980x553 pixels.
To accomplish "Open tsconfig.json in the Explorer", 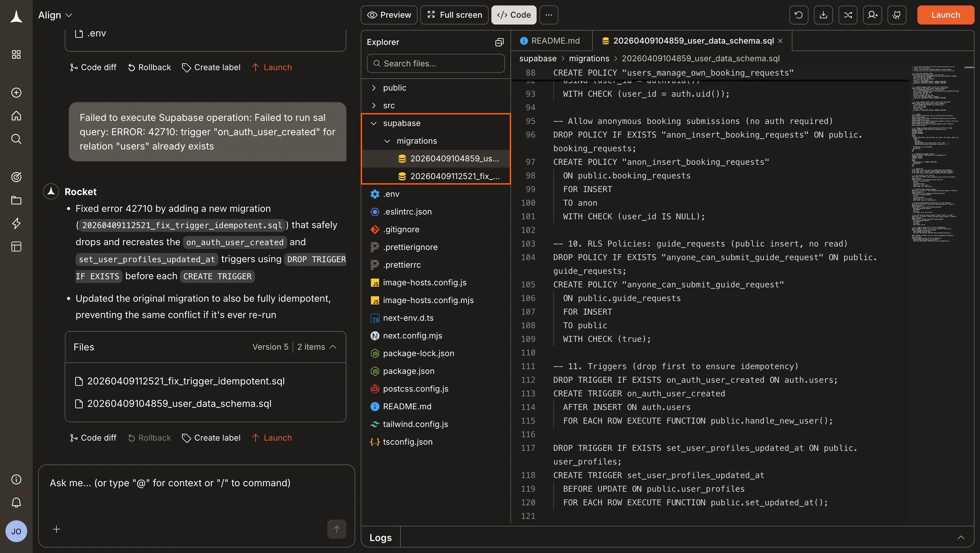I will (x=436, y=442).
